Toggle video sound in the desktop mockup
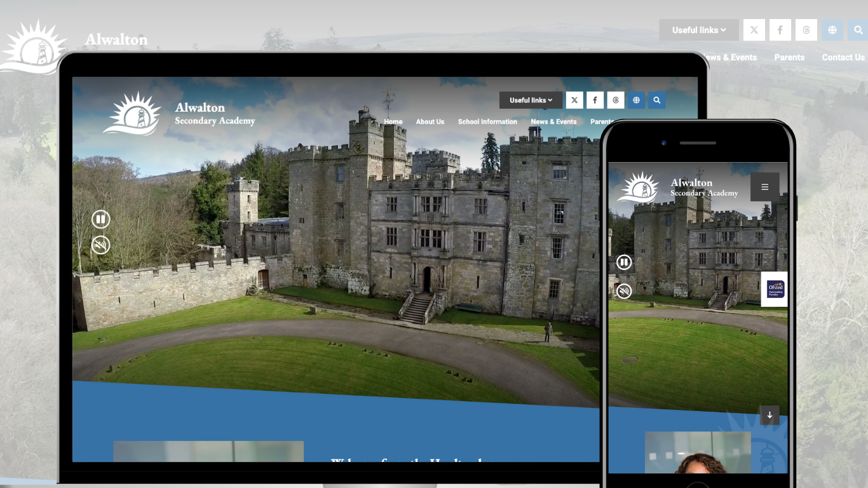868x488 pixels. point(101,245)
